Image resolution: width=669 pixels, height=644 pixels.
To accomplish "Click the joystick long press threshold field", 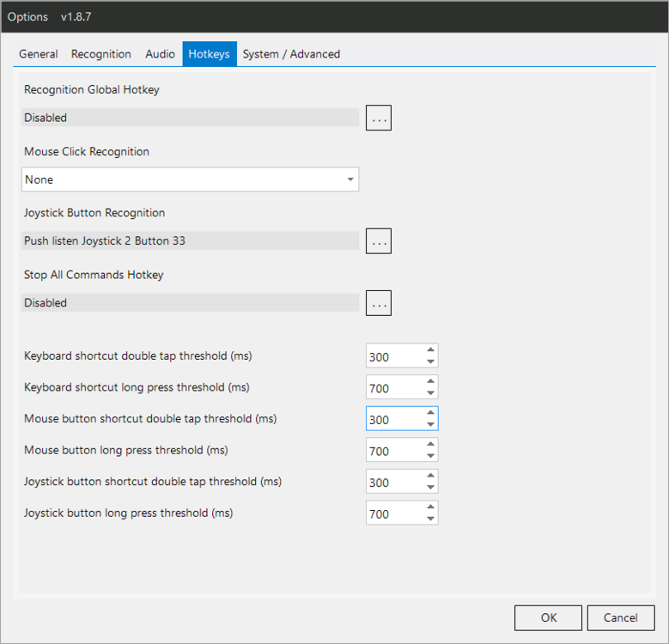I will pos(394,513).
